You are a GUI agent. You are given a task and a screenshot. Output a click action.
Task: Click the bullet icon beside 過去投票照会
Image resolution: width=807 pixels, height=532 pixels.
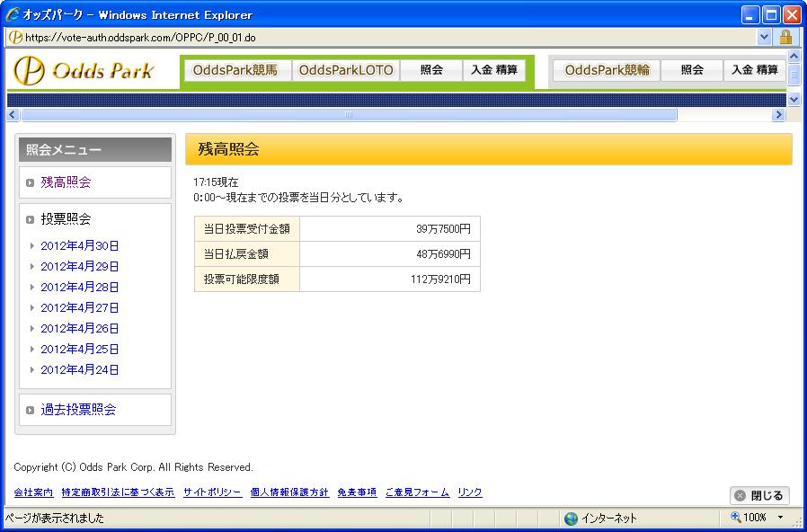tap(30, 410)
